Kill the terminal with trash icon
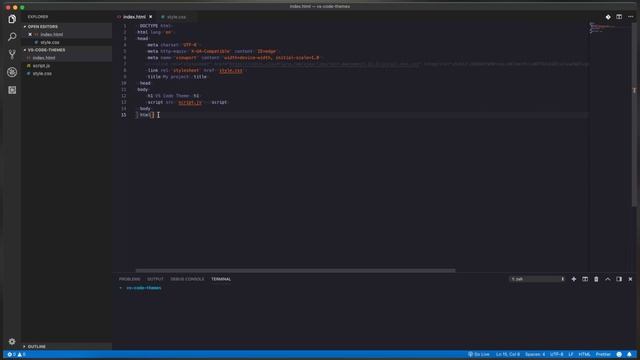640x360 pixels. (596, 279)
